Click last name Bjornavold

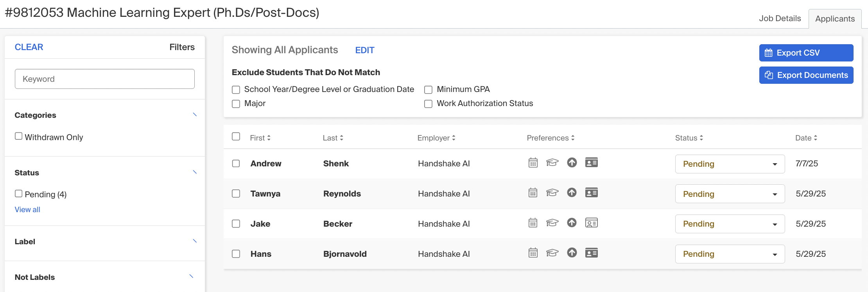345,254
